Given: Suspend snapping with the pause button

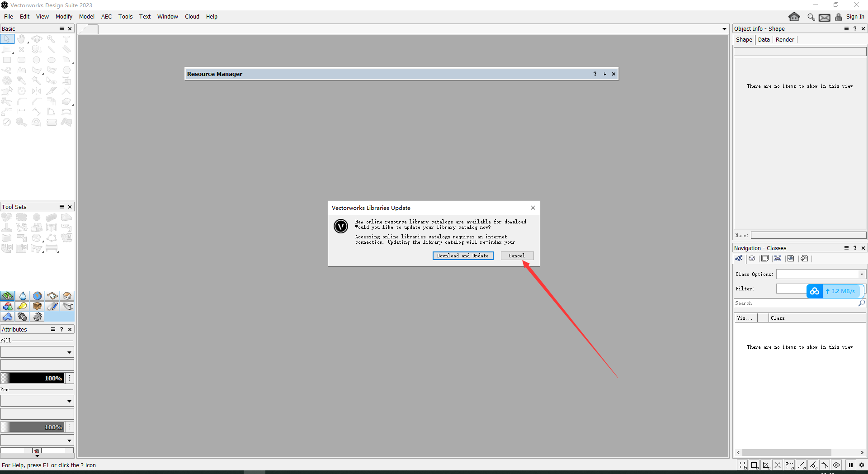Looking at the screenshot, I should pos(850,465).
